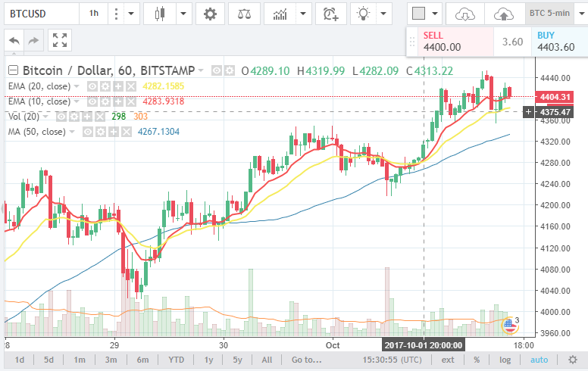This screenshot has height=371, width=588.
Task: Open settings gear for MA (50, close)
Action: 101,132
